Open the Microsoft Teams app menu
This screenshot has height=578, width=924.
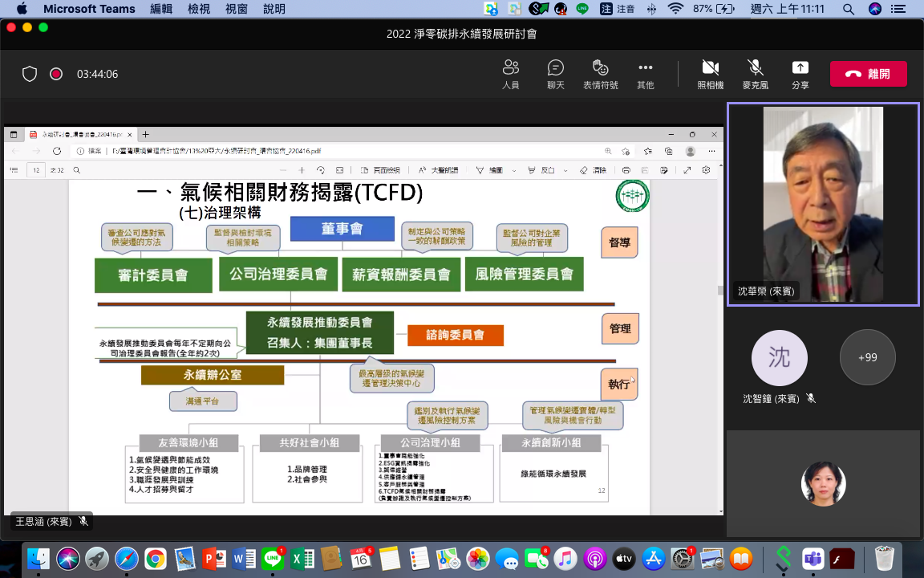(x=89, y=9)
